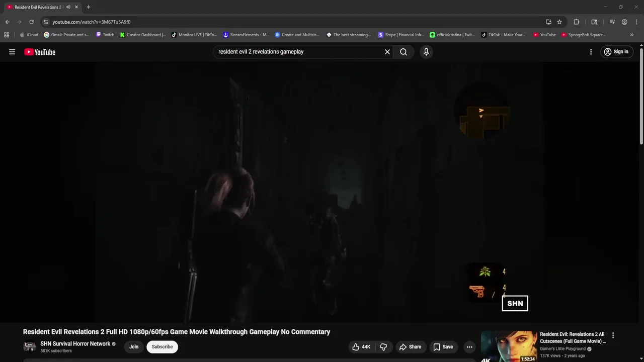
Task: Open the Resident Evil: Revelations 2 All Cutscenes title
Action: 573,338
